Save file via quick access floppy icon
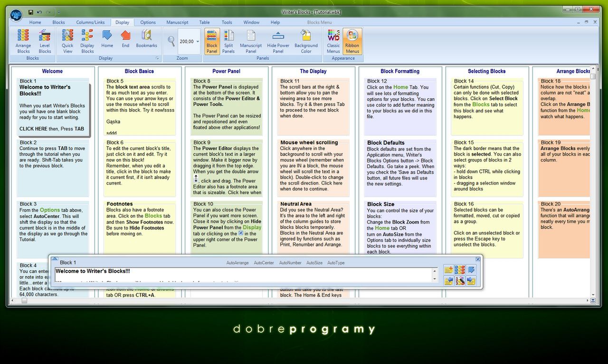Screen dimensions: 608x364 pyautogui.click(x=30, y=12)
